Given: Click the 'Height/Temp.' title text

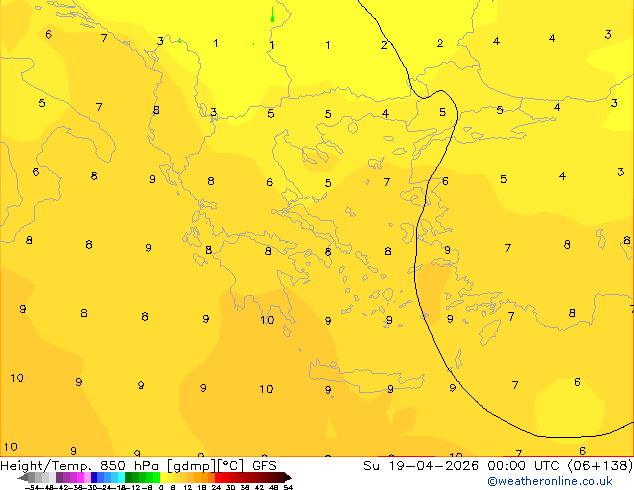Looking at the screenshot, I should [46, 466].
